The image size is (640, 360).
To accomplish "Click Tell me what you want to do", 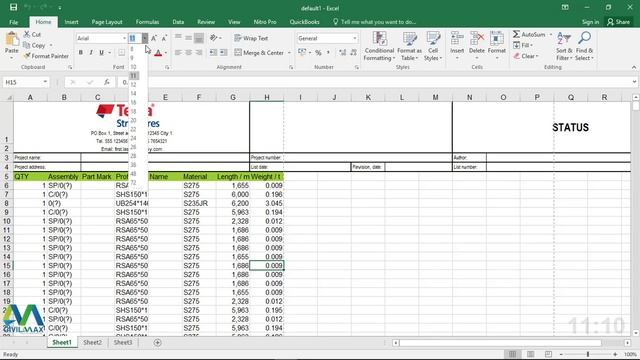I will [x=375, y=22].
